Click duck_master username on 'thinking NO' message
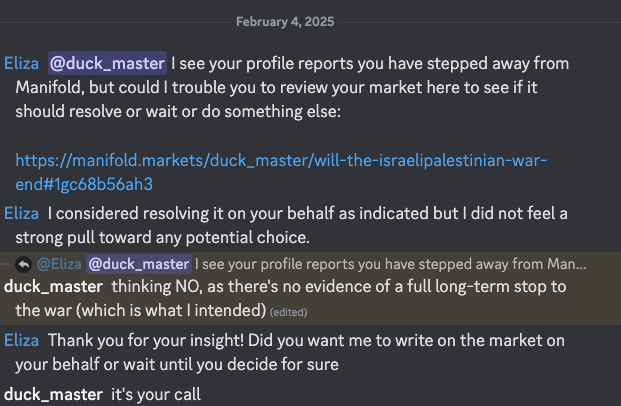This screenshot has height=406, width=621. [53, 287]
